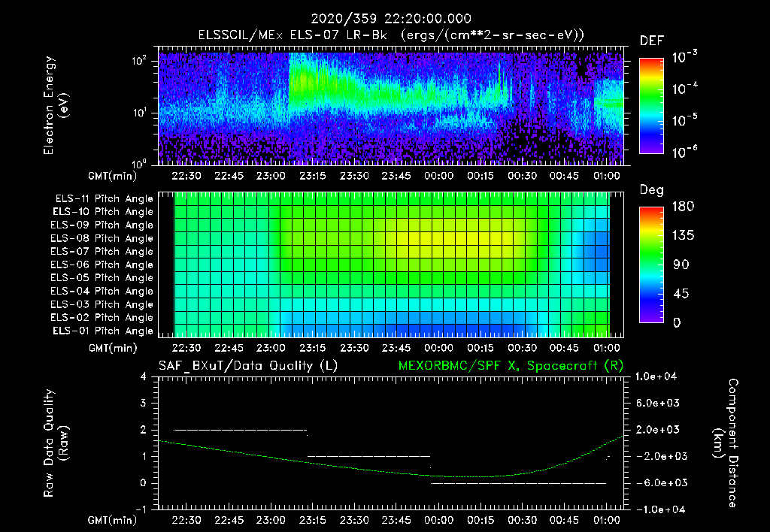Click '00:15' time tick under data quality panel
The image size is (770, 532).
(480, 520)
